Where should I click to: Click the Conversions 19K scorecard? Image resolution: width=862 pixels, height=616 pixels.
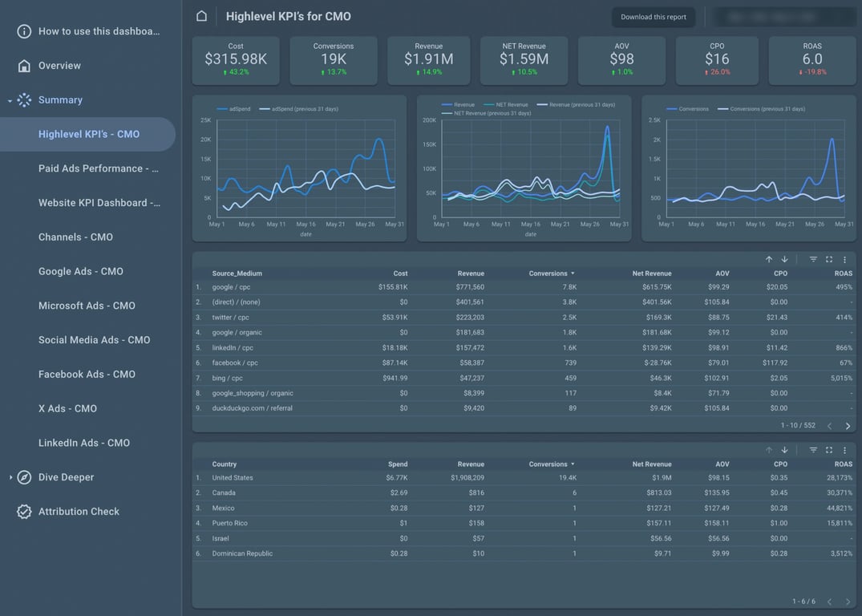[334, 60]
